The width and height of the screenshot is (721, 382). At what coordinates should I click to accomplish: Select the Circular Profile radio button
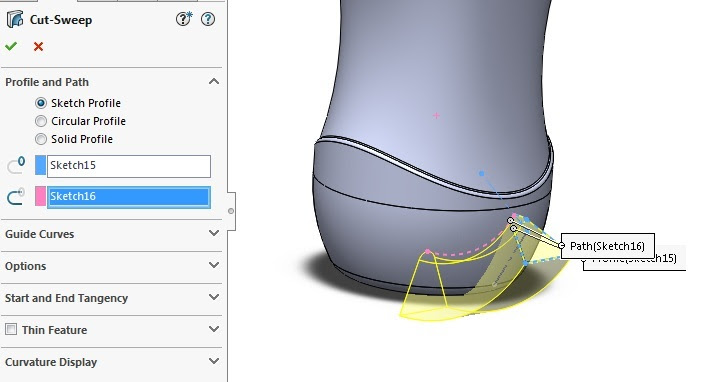pyautogui.click(x=41, y=121)
